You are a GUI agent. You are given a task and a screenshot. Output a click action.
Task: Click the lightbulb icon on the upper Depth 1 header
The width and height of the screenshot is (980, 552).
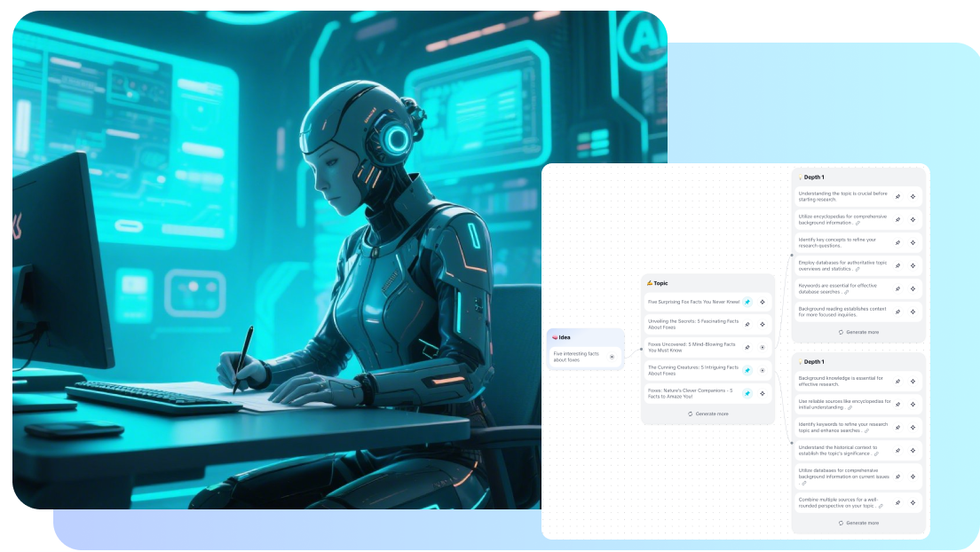point(801,177)
